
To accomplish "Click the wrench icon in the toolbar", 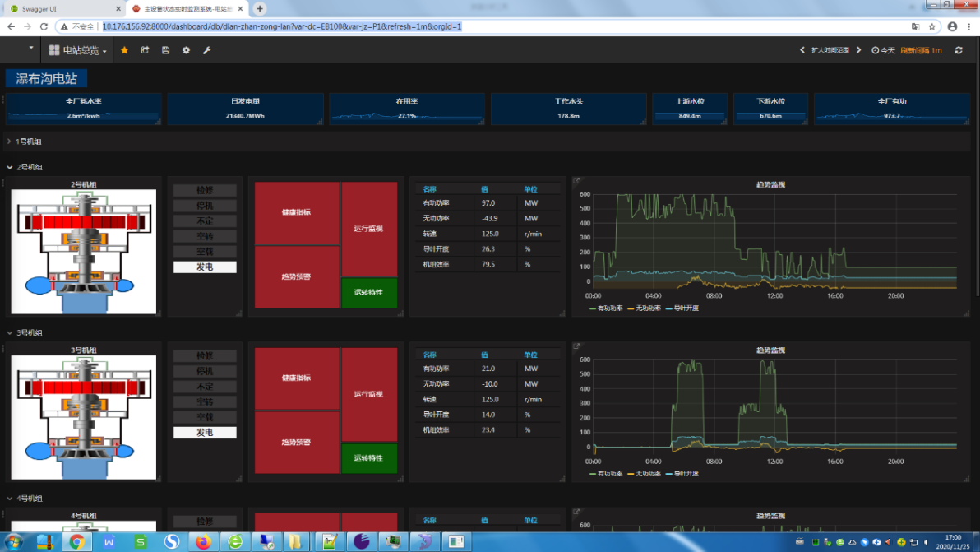I will pos(207,50).
